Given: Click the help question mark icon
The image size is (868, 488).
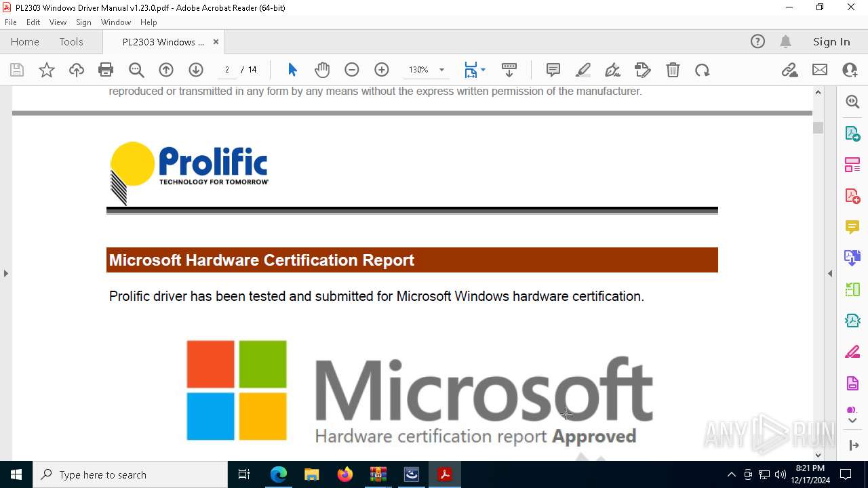Looking at the screenshot, I should (757, 42).
